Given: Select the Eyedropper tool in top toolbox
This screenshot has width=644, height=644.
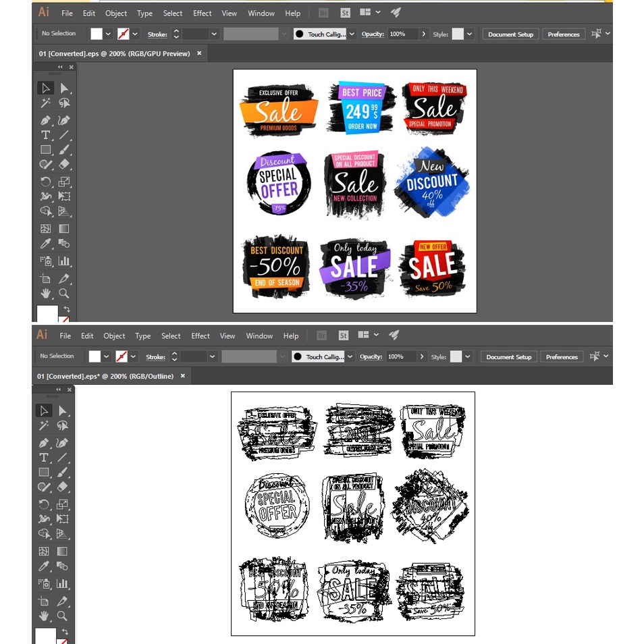Looking at the screenshot, I should (x=45, y=244).
